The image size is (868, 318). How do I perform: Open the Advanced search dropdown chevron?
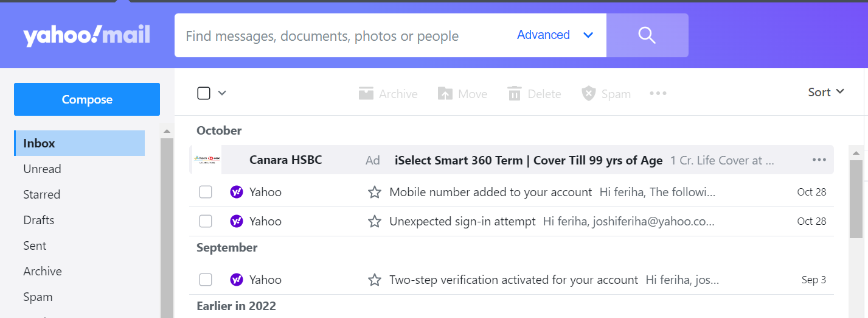(588, 35)
